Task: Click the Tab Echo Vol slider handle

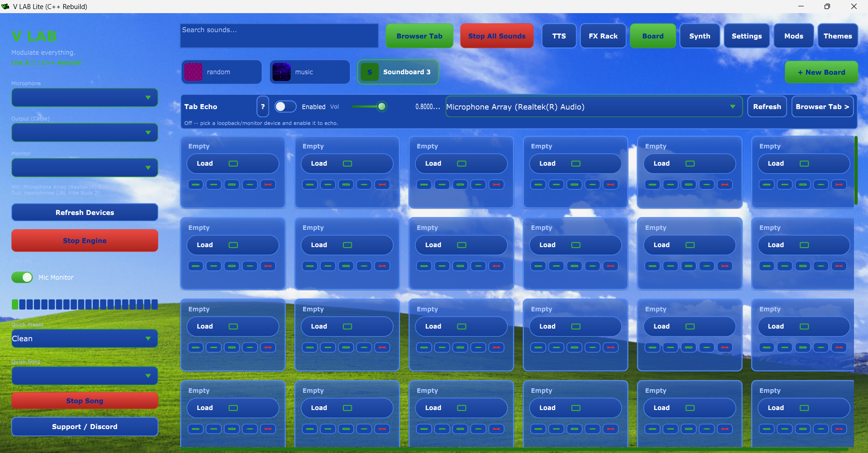Action: pyautogui.click(x=382, y=106)
